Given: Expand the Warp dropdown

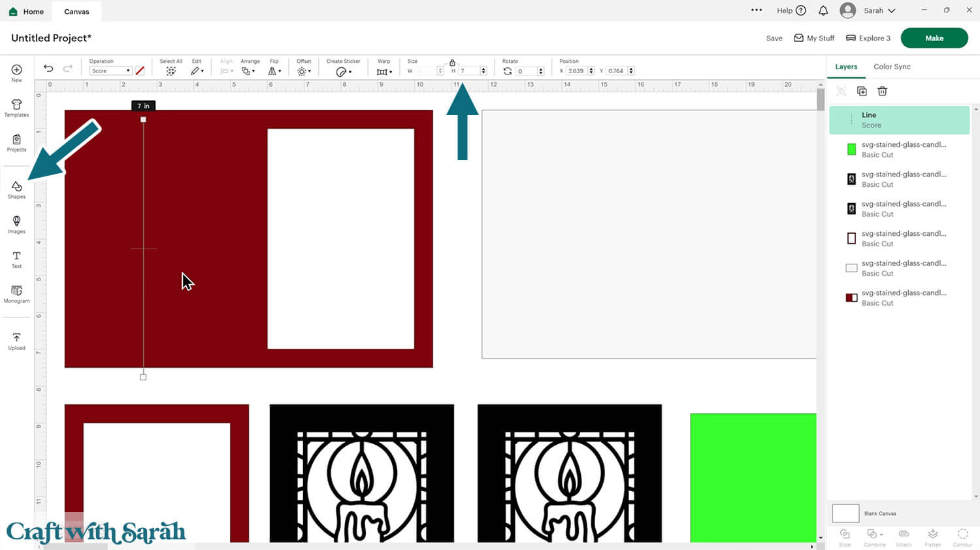Looking at the screenshot, I should [x=384, y=71].
